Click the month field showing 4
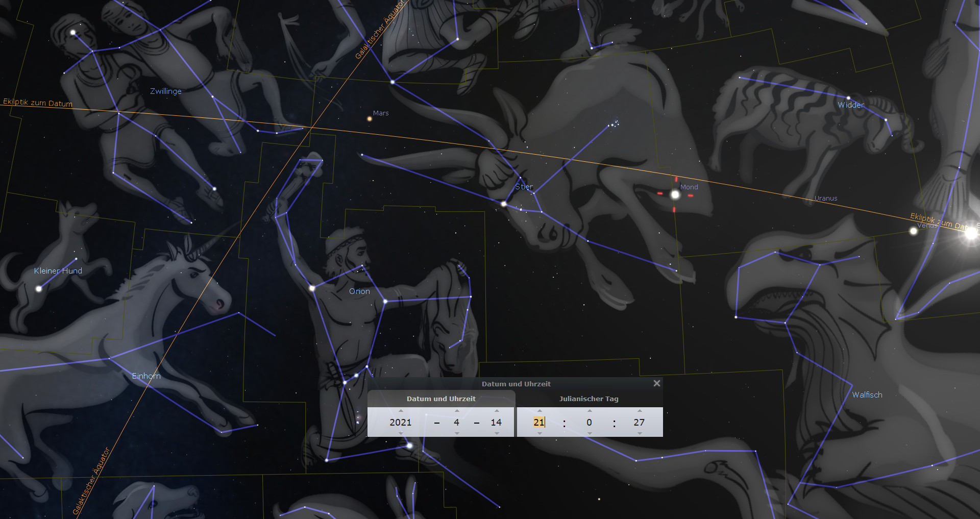The image size is (980, 519). 457,422
